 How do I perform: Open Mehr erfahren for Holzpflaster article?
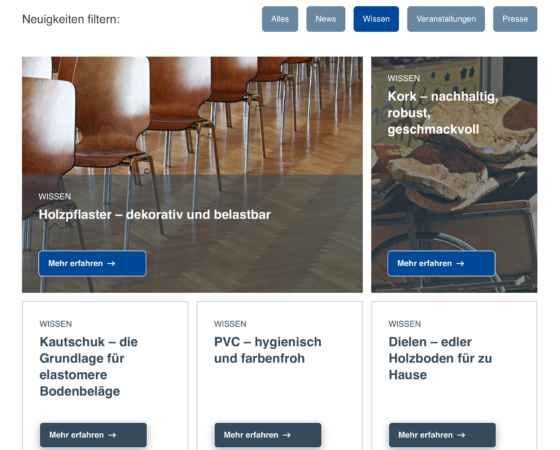(92, 264)
